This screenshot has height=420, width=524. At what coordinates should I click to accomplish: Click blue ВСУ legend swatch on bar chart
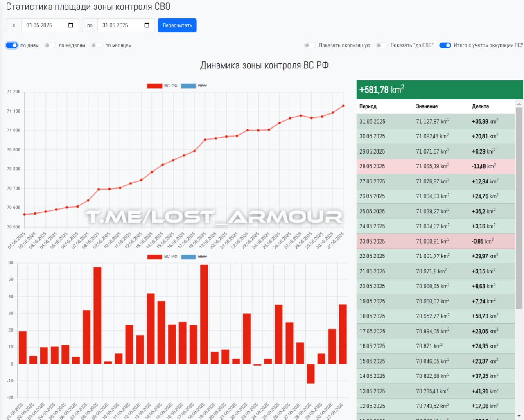click(188, 257)
